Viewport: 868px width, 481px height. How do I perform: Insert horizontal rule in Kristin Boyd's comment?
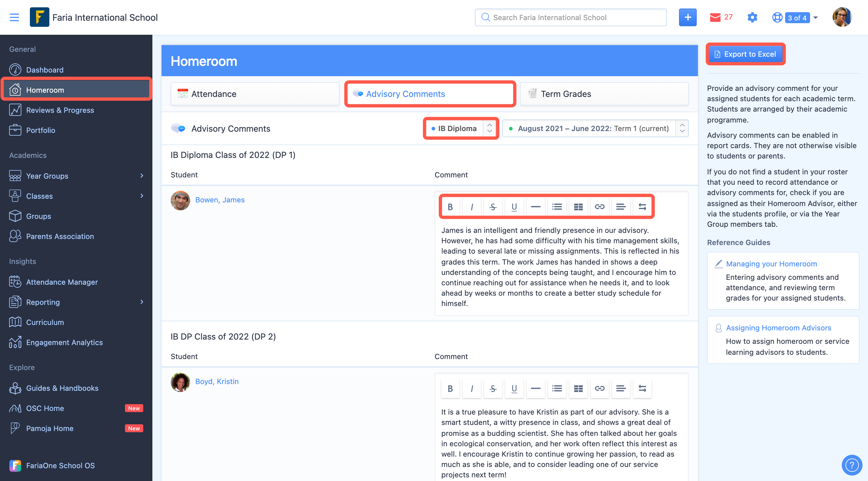click(x=535, y=389)
